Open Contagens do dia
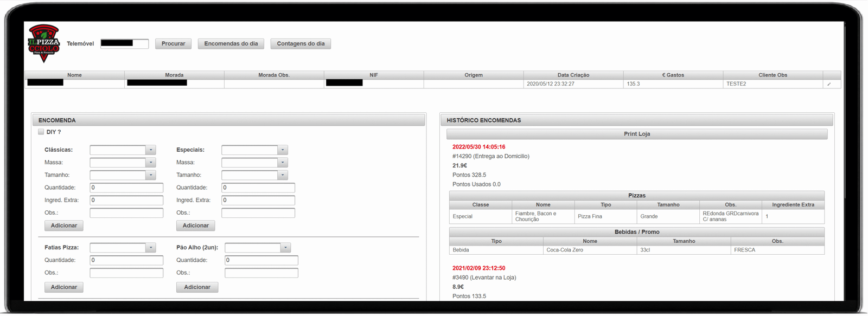 [x=301, y=44]
